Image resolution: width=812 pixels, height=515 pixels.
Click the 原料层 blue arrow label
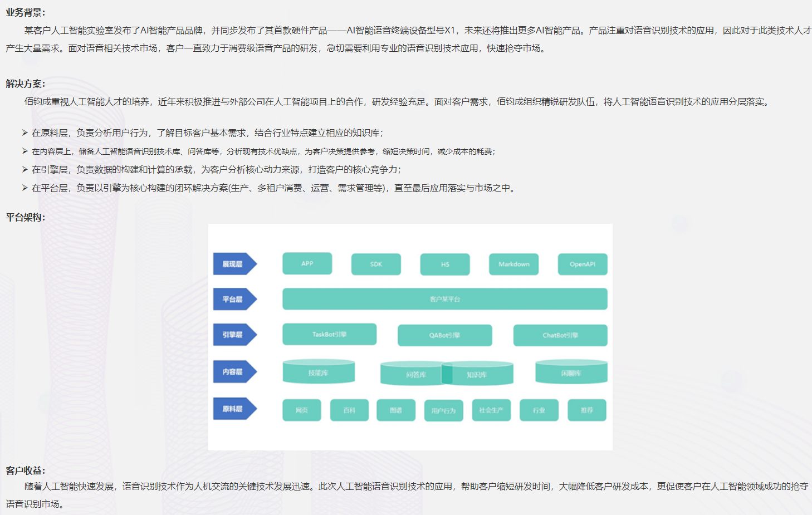tap(233, 409)
